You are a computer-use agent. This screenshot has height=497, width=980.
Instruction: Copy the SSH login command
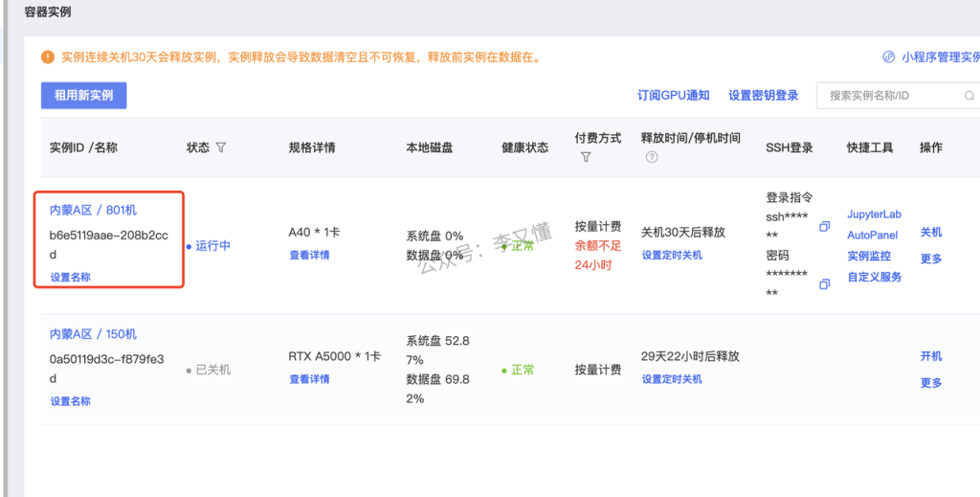pos(825,227)
